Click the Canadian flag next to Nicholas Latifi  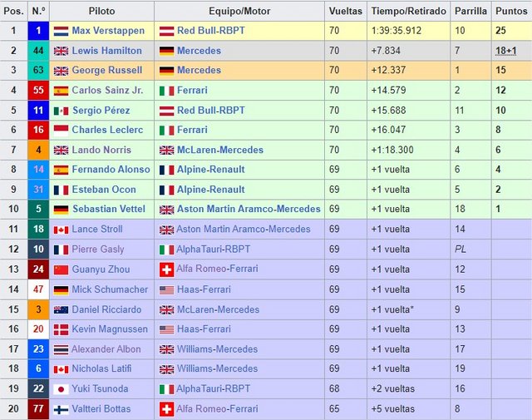click(x=61, y=369)
